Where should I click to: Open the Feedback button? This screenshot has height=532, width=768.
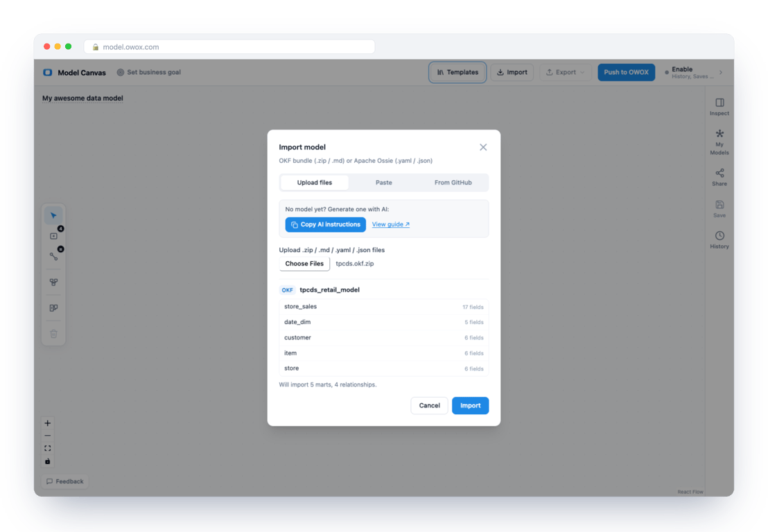[x=64, y=481]
